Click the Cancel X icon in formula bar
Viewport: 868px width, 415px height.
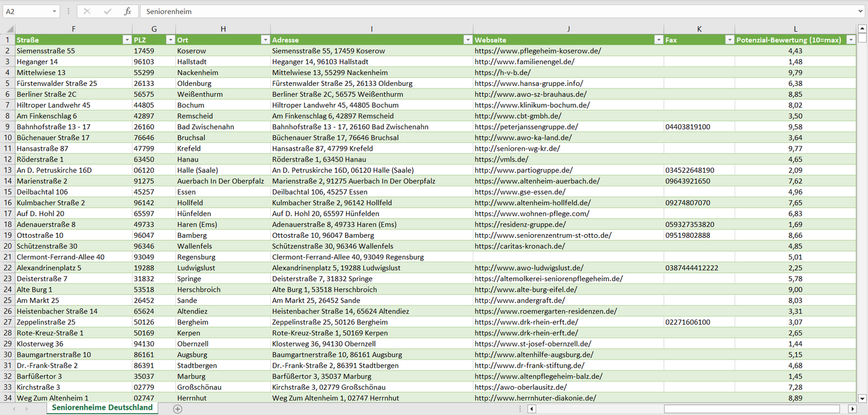[x=87, y=11]
